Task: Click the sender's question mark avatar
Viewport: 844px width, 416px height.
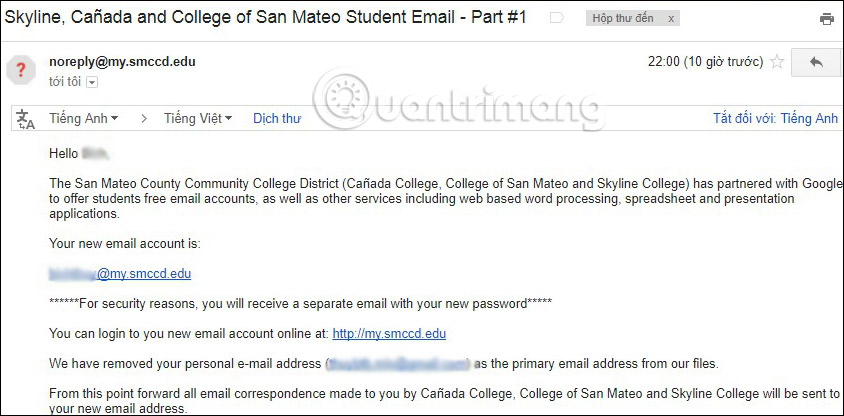Action: coord(20,69)
